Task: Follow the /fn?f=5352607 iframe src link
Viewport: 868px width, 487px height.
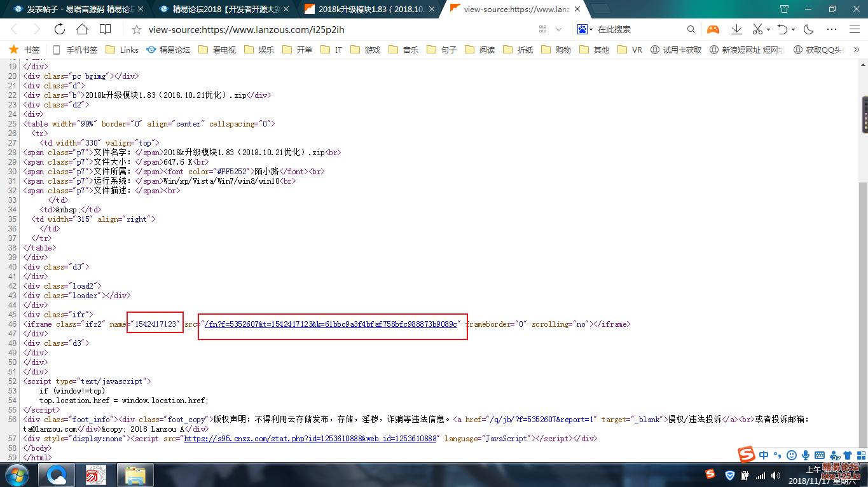Action: (331, 324)
